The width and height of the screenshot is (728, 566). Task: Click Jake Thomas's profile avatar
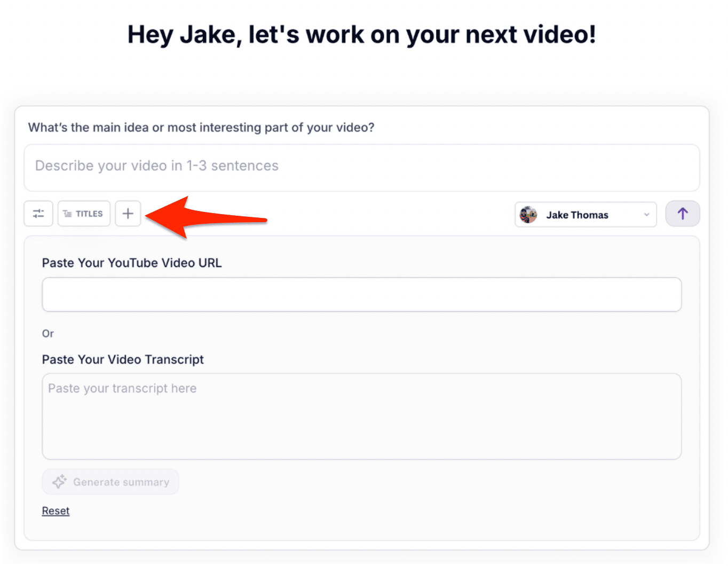coord(528,214)
